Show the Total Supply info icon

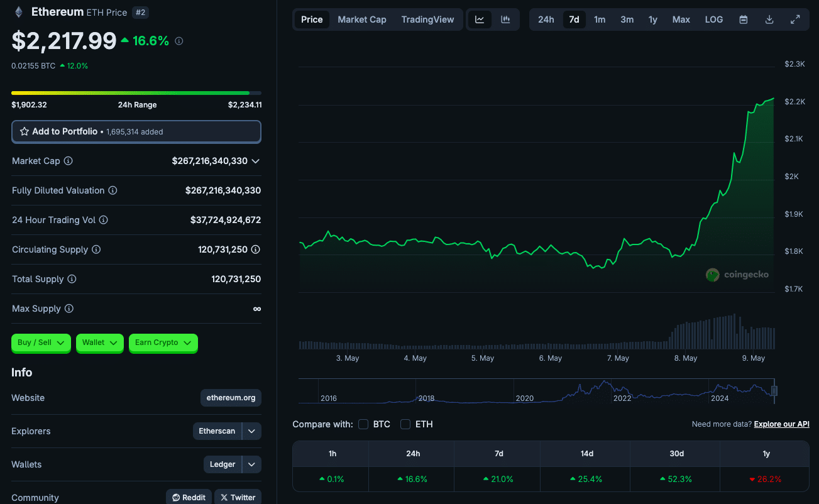point(72,279)
